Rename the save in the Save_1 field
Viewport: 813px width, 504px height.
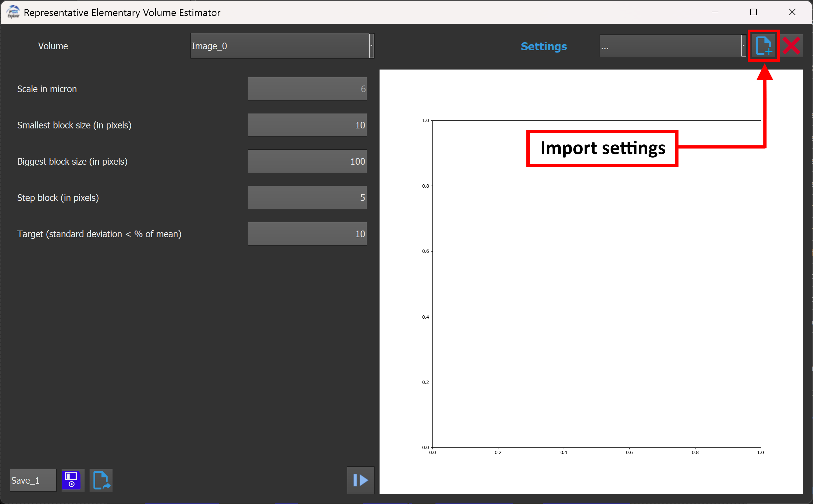coord(32,480)
